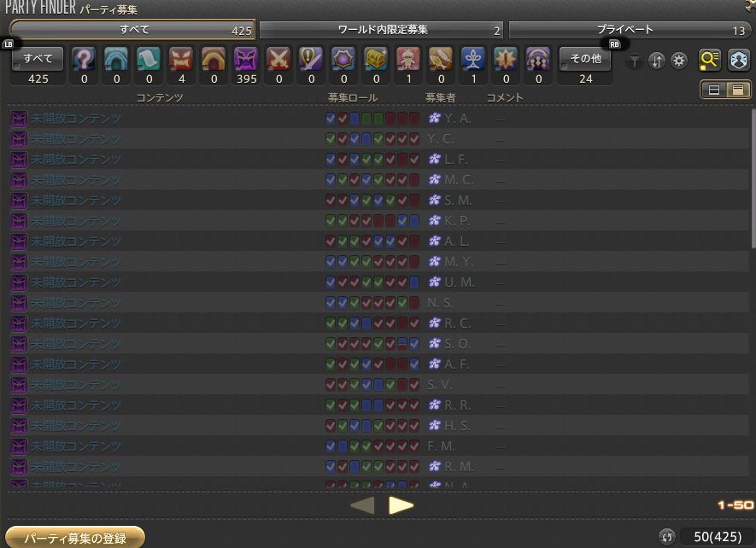756x548 pixels.
Task: Filter by the purple group silhouette icon
Action: coord(538,59)
